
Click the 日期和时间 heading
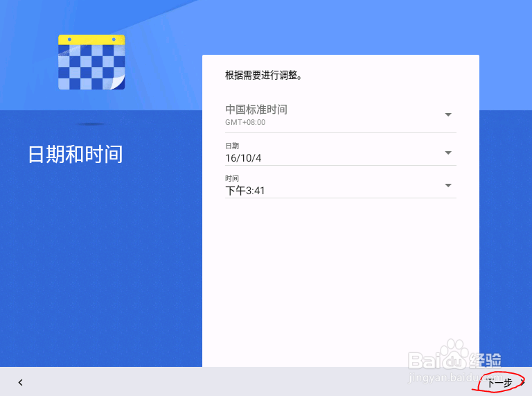click(x=76, y=154)
